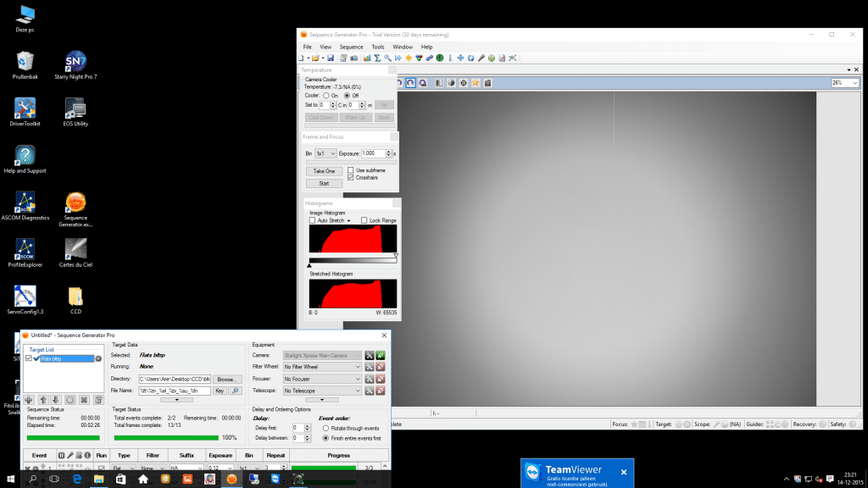Image resolution: width=868 pixels, height=488 pixels.
Task: Expand the Filter Wheel dropdown
Action: (322, 367)
